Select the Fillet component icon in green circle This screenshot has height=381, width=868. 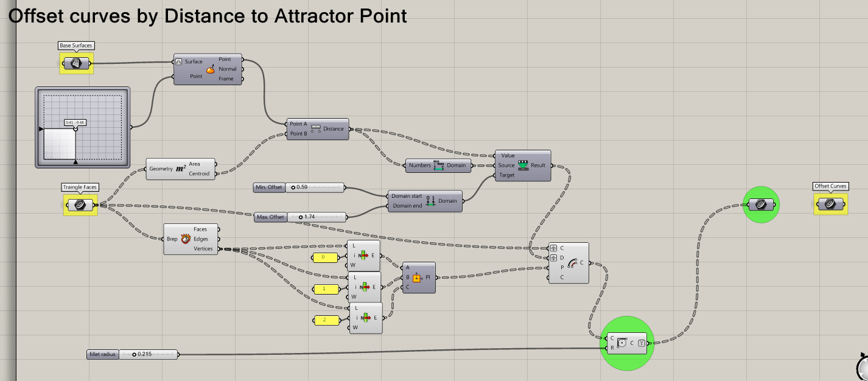[x=622, y=343]
